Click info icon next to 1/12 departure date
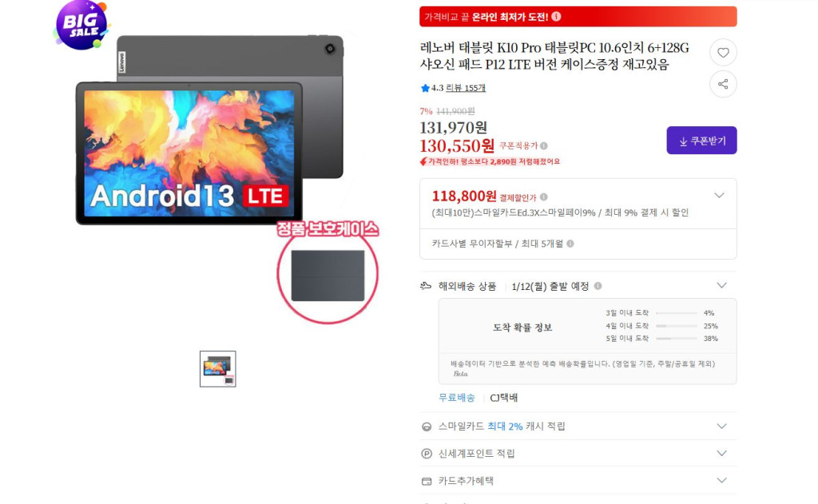The width and height of the screenshot is (818, 504). [598, 286]
